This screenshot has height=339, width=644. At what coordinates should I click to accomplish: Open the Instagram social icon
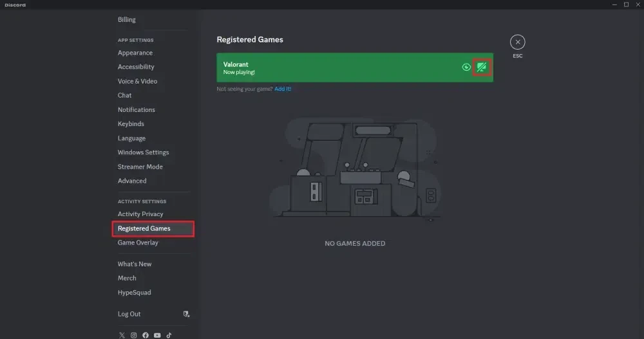(x=133, y=335)
